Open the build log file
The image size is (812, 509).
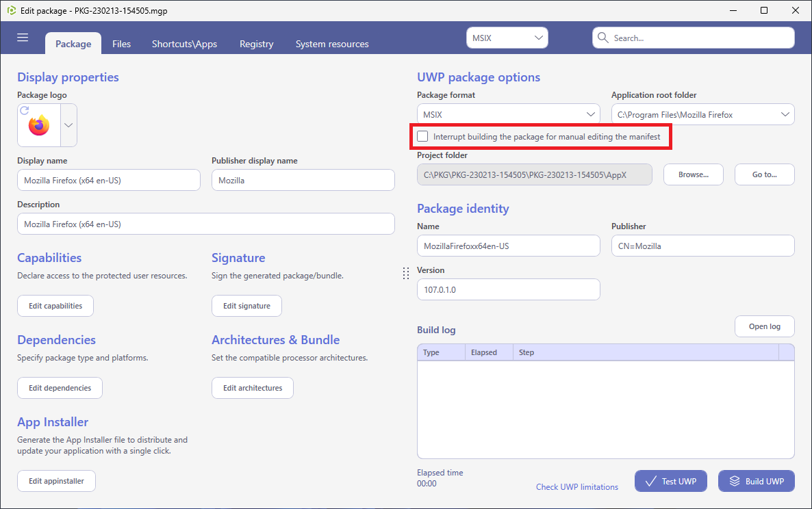click(x=764, y=326)
